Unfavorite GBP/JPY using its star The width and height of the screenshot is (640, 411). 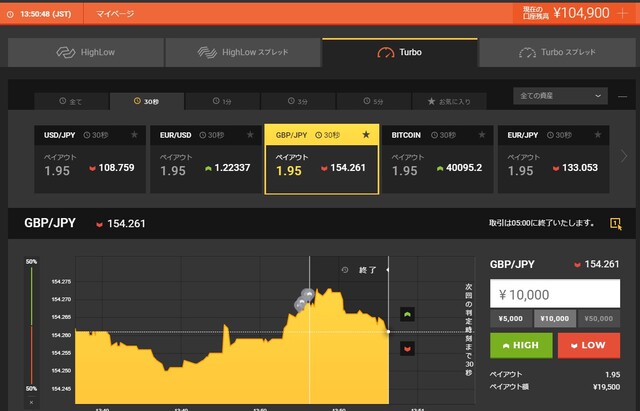366,135
